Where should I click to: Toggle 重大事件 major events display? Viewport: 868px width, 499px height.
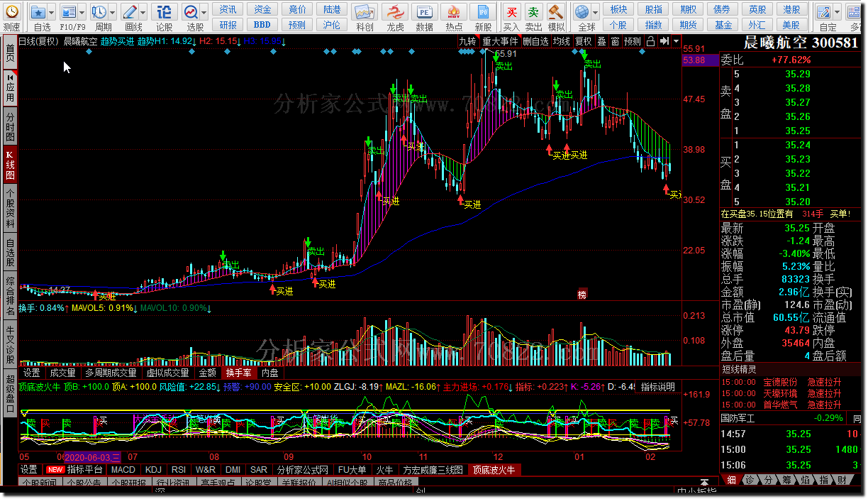500,41
